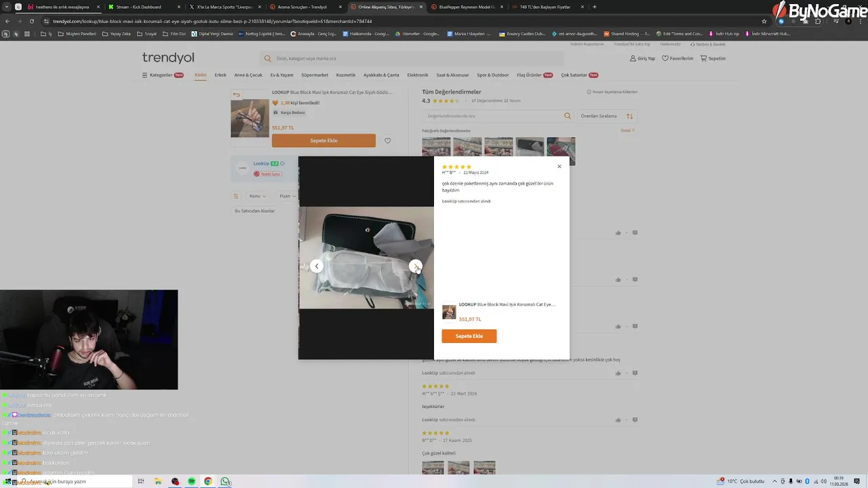Switch to BluePepper Reynmen Model tab
The width and height of the screenshot is (868, 488).
pyautogui.click(x=467, y=7)
